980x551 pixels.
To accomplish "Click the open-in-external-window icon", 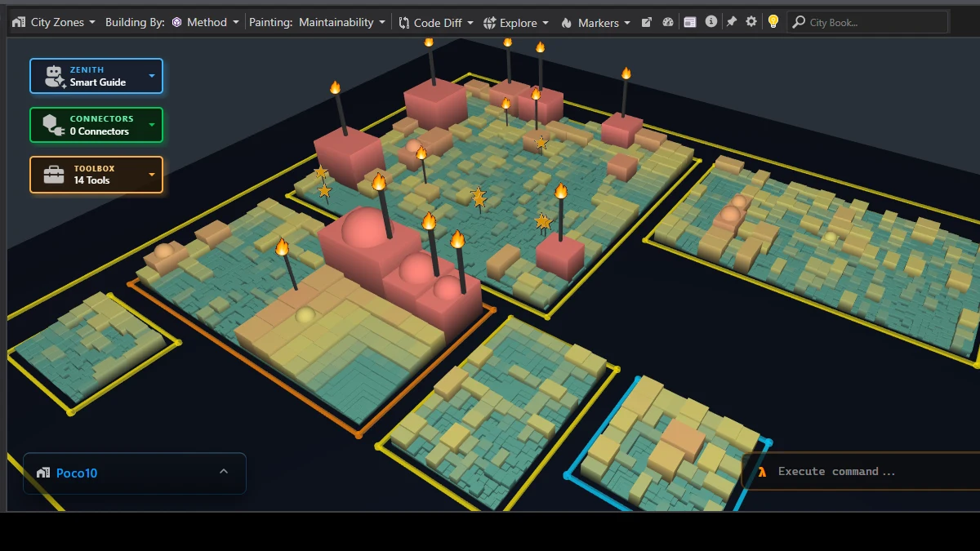I will 647,22.
